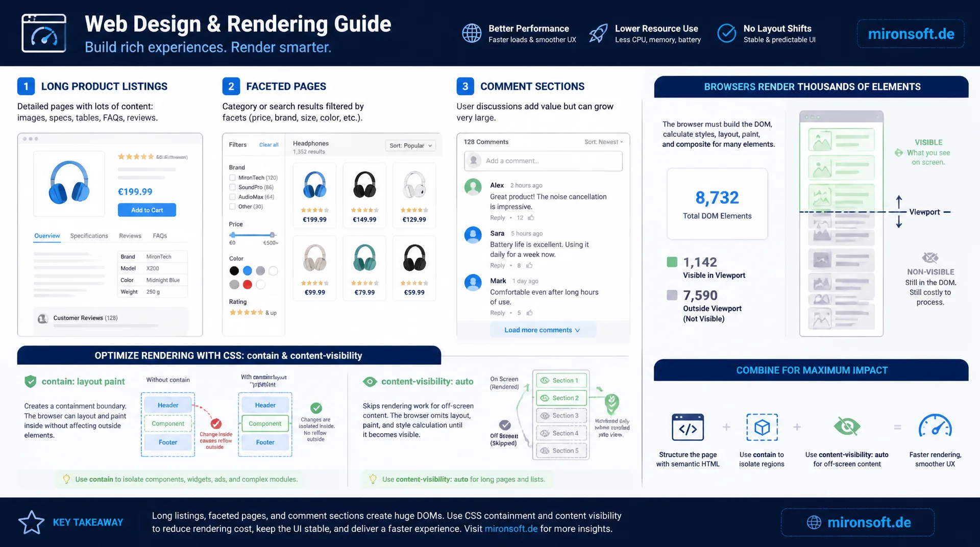Toggle the hidden eye icon on Section 5
The height and width of the screenshot is (547, 980).
pyautogui.click(x=545, y=451)
